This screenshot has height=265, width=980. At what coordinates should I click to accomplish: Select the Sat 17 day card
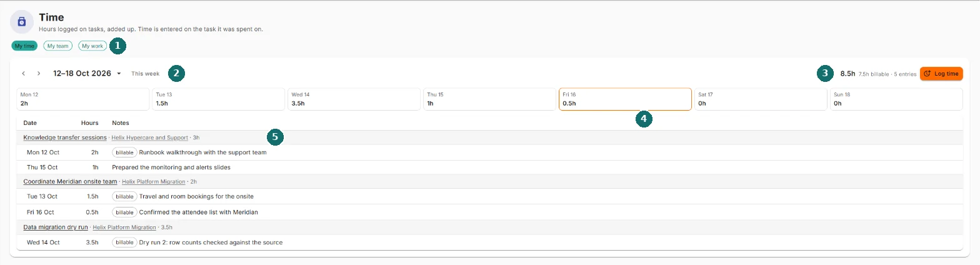pos(761,99)
